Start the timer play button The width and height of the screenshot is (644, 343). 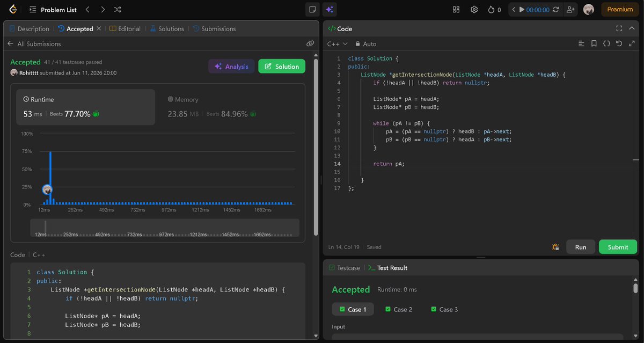pos(521,10)
